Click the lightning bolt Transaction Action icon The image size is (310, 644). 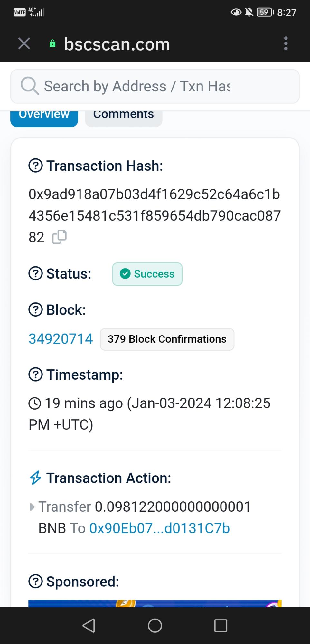pyautogui.click(x=35, y=478)
